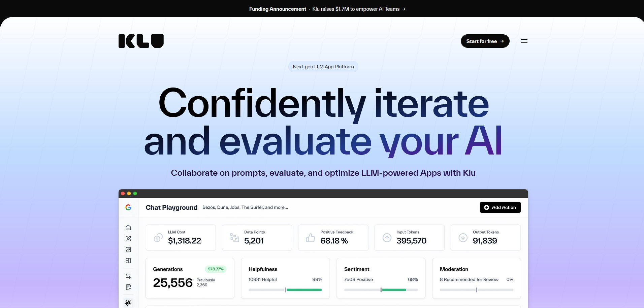Screen dimensions: 644x308
Task: Click the 5,201 data points value
Action: pyautogui.click(x=254, y=241)
